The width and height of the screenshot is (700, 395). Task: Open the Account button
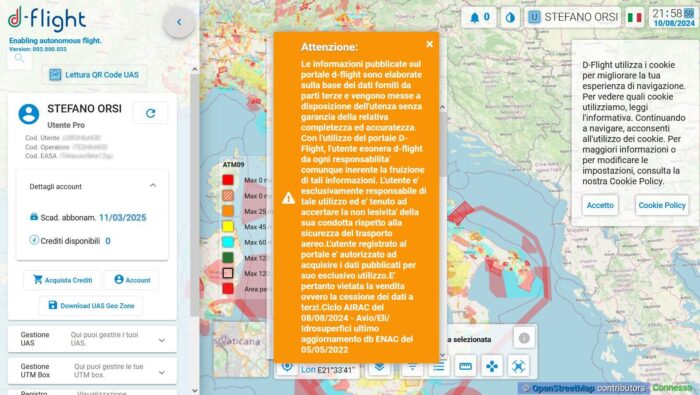click(132, 280)
